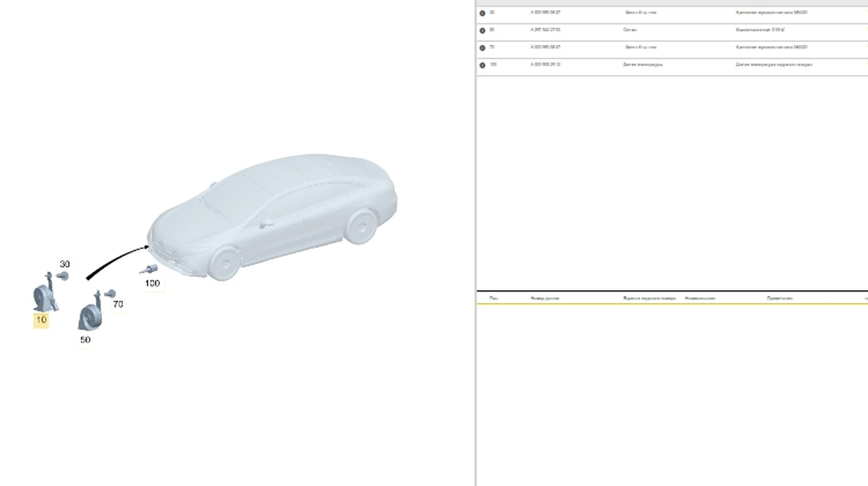The width and height of the screenshot is (868, 486).
Task: Click the highlighted callout number 10
Action: (41, 320)
